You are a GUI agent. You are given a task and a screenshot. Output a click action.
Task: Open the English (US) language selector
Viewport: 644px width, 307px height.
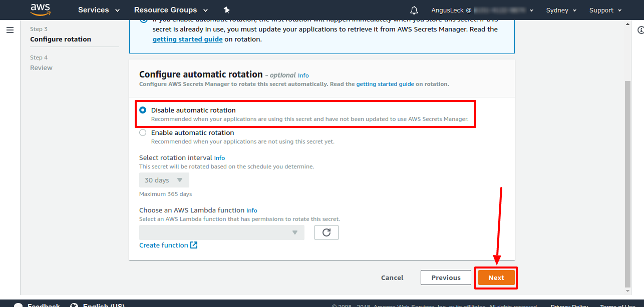click(x=97, y=305)
